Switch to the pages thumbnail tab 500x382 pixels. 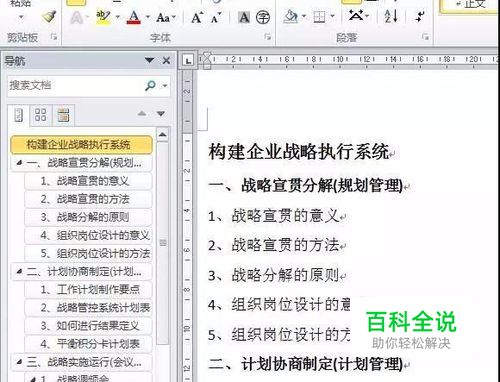coord(41,115)
